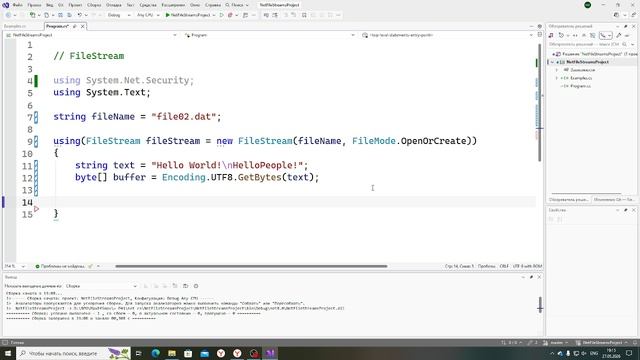The image size is (640, 360).
Task: Click Solution Explorer pending changes filter icon
Action: (x=561, y=36)
